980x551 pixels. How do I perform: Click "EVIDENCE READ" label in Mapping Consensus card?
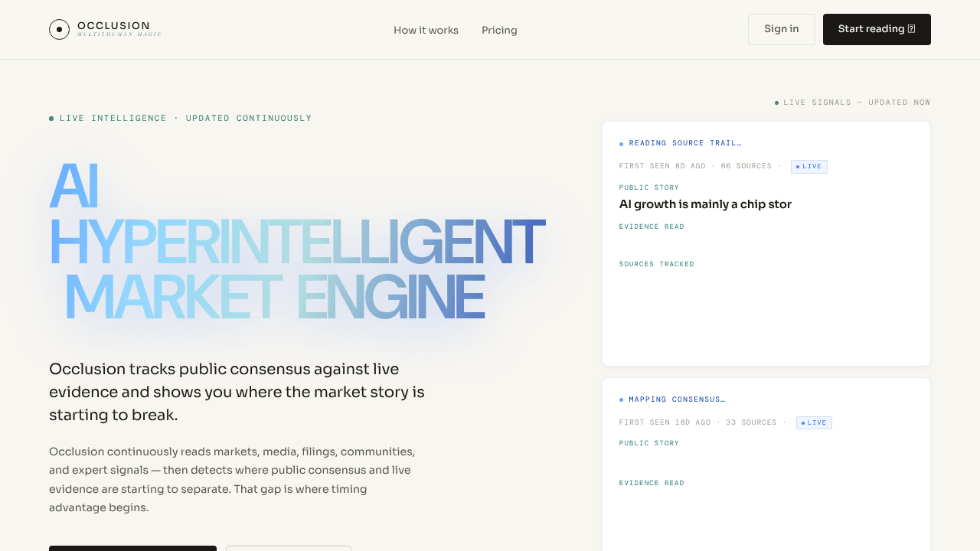pos(652,483)
